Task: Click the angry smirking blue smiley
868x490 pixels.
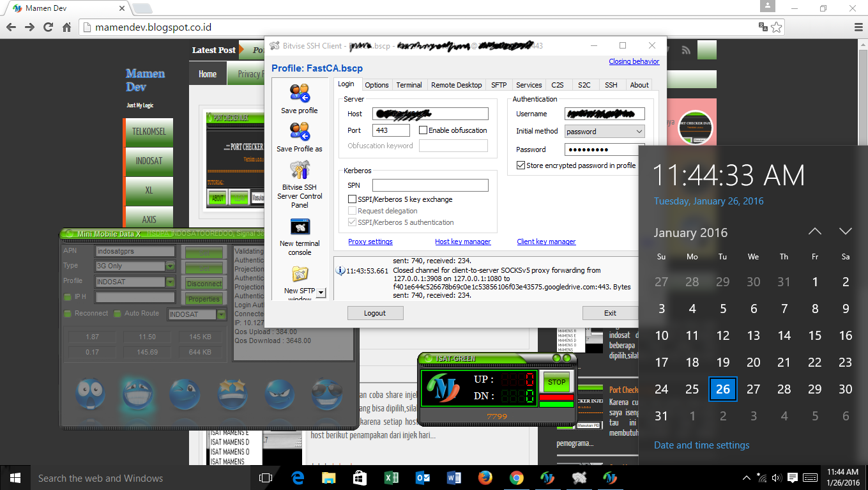Action: point(280,394)
